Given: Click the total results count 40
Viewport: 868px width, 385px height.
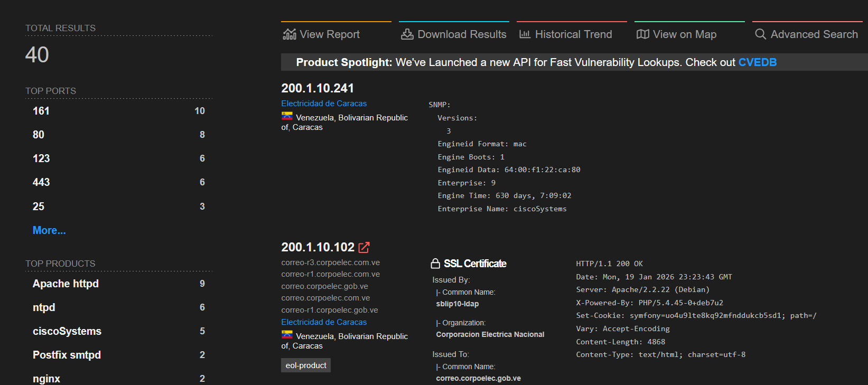Looking at the screenshot, I should 37,55.
